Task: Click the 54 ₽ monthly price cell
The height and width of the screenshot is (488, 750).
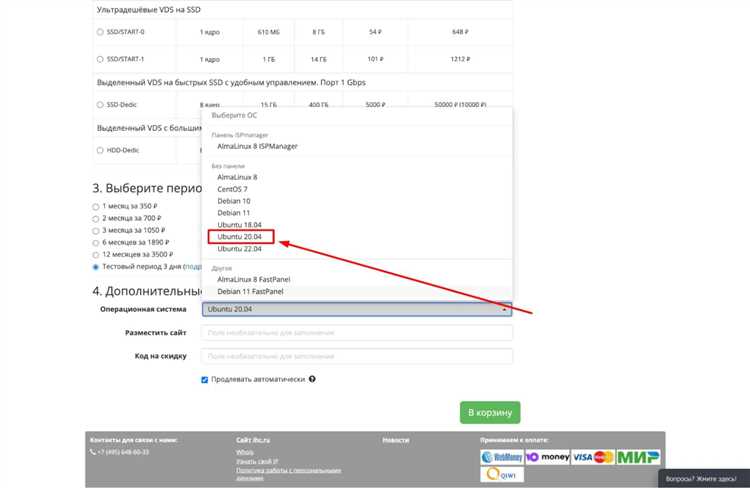Action: [375, 32]
